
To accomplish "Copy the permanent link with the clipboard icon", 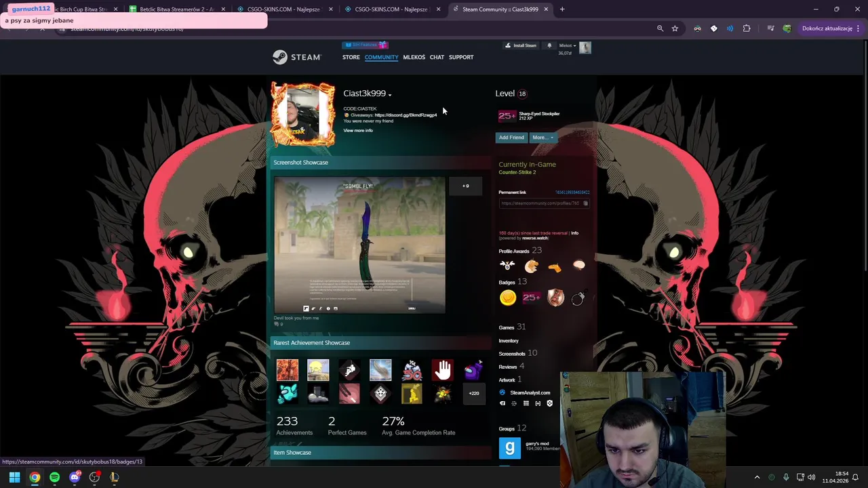I will (585, 203).
